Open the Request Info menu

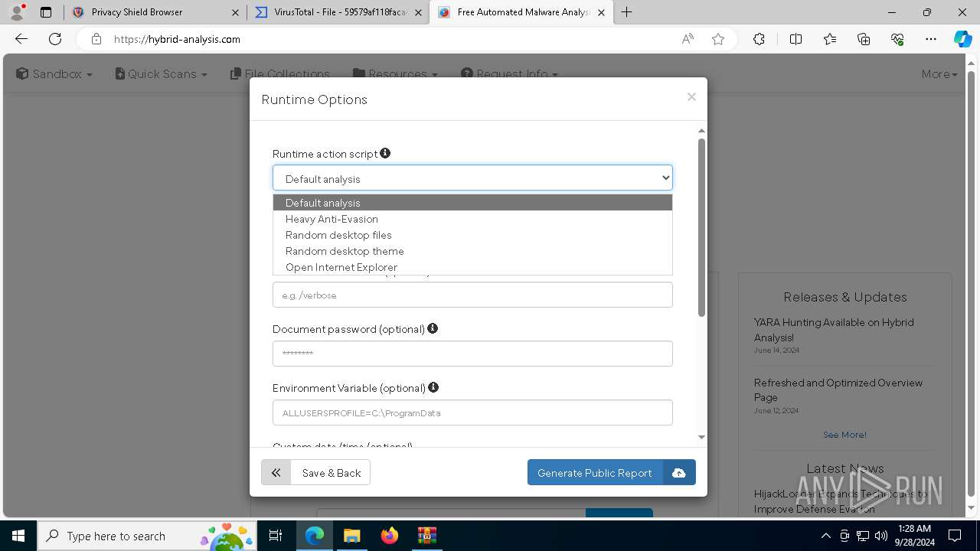coord(509,74)
